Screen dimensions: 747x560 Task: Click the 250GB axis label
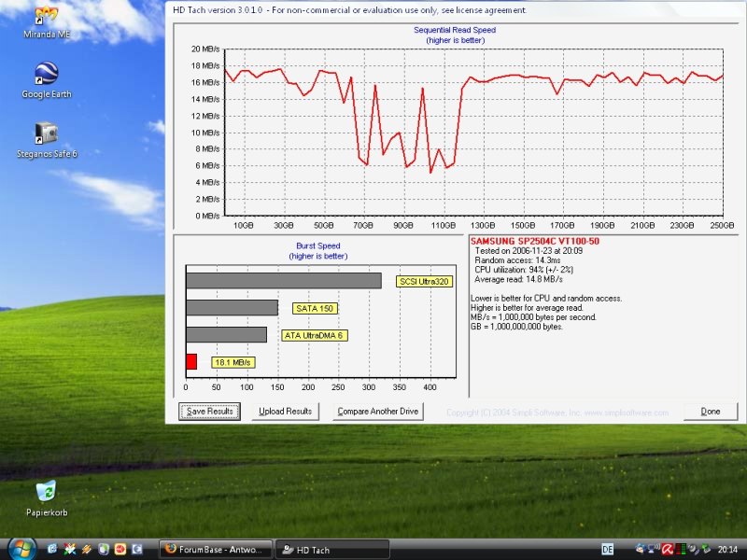pyautogui.click(x=722, y=225)
